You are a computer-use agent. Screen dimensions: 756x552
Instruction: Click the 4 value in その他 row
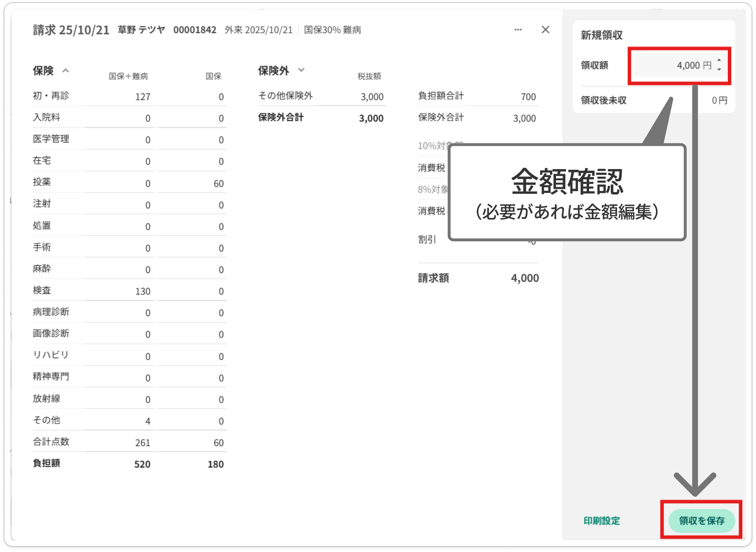(x=148, y=421)
